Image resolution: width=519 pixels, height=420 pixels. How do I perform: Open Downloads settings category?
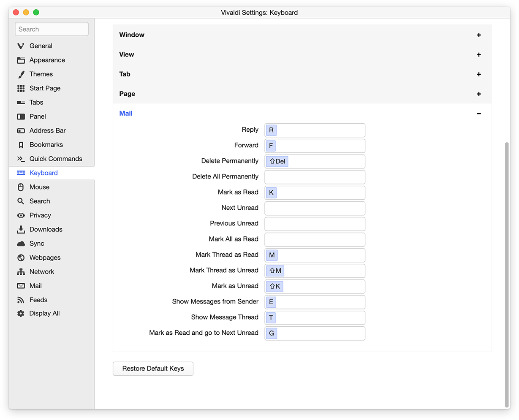(x=52, y=229)
